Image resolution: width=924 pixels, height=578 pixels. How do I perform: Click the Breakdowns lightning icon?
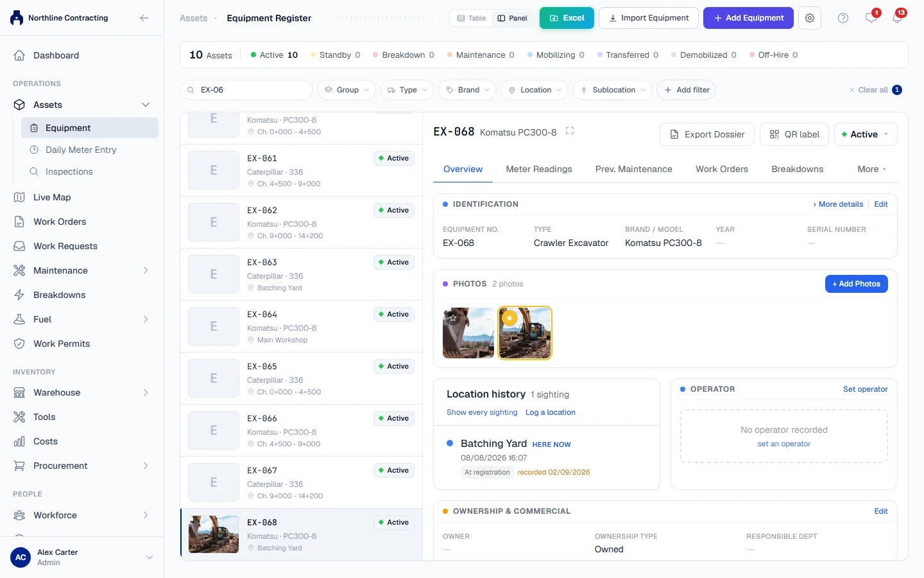[19, 295]
